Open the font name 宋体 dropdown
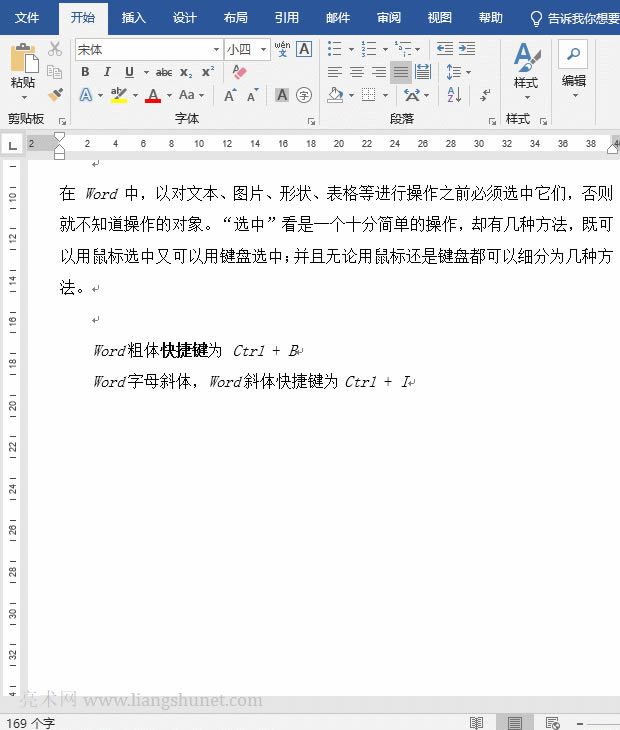This screenshot has height=730, width=620. [x=216, y=49]
